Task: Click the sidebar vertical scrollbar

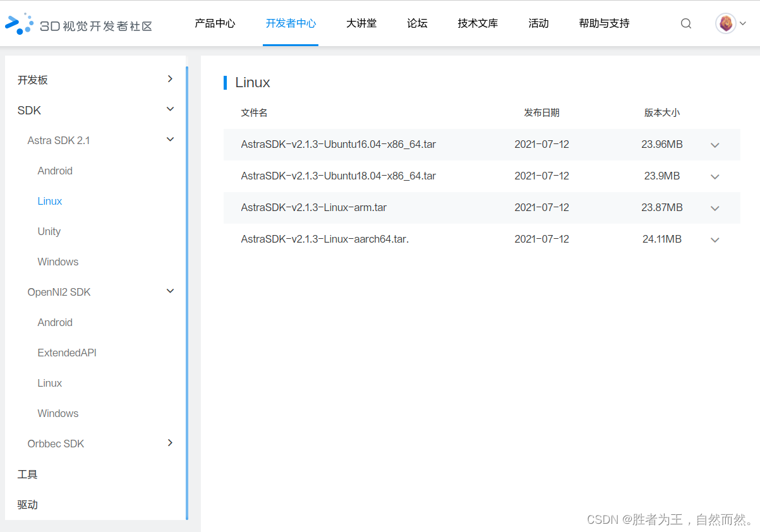Action: [187, 293]
